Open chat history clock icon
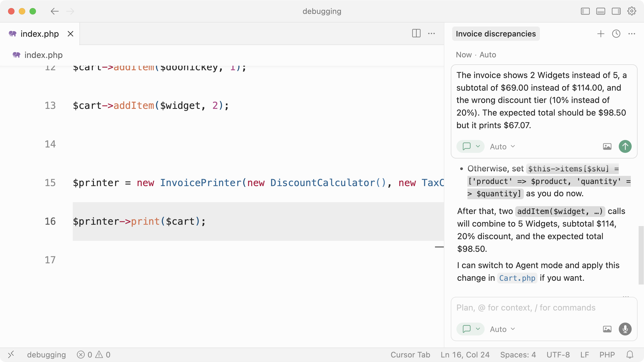 coord(616,34)
